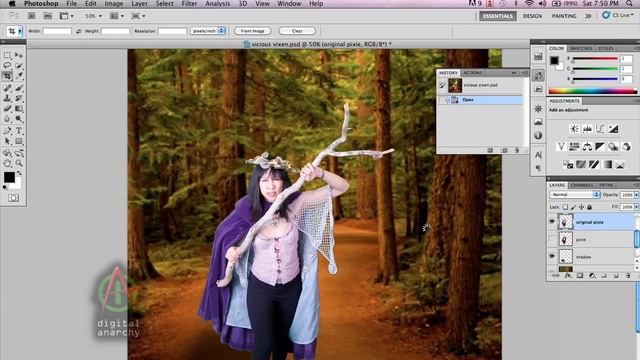
Task: Select the Brush tool
Action: click(19, 88)
